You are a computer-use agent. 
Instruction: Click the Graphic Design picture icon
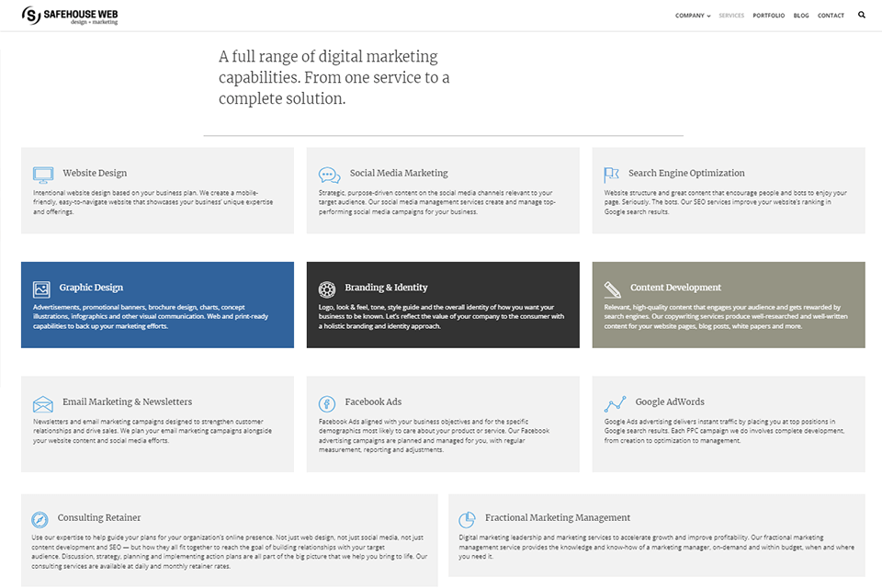(41, 288)
